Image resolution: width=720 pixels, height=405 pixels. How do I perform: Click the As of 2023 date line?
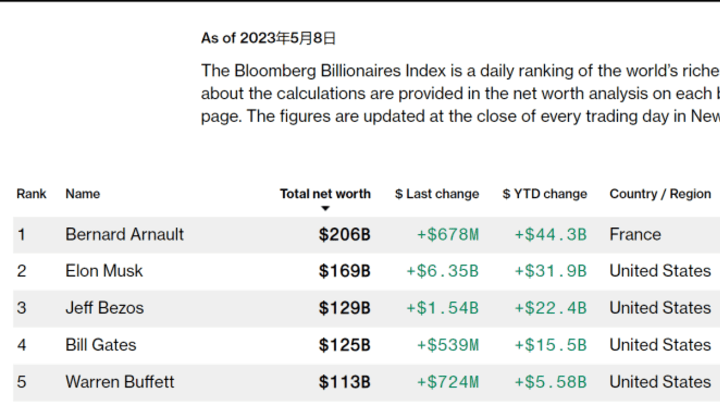[268, 38]
